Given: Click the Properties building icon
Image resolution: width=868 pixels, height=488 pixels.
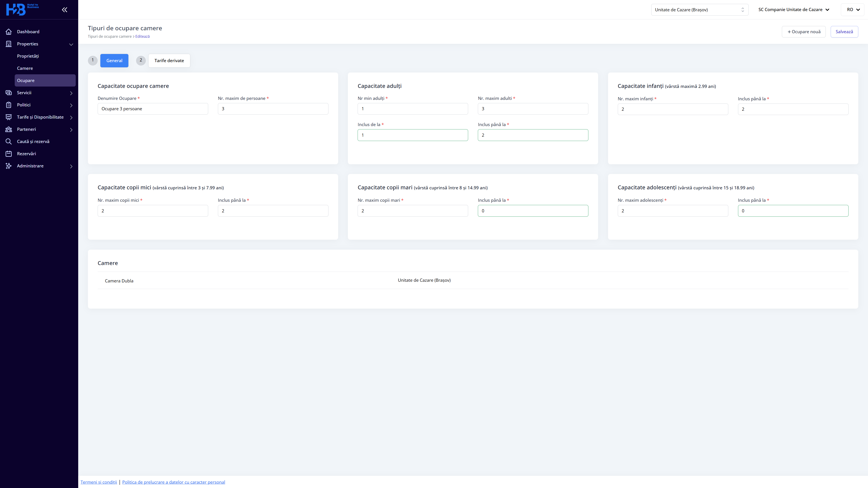Looking at the screenshot, I should click(x=9, y=44).
